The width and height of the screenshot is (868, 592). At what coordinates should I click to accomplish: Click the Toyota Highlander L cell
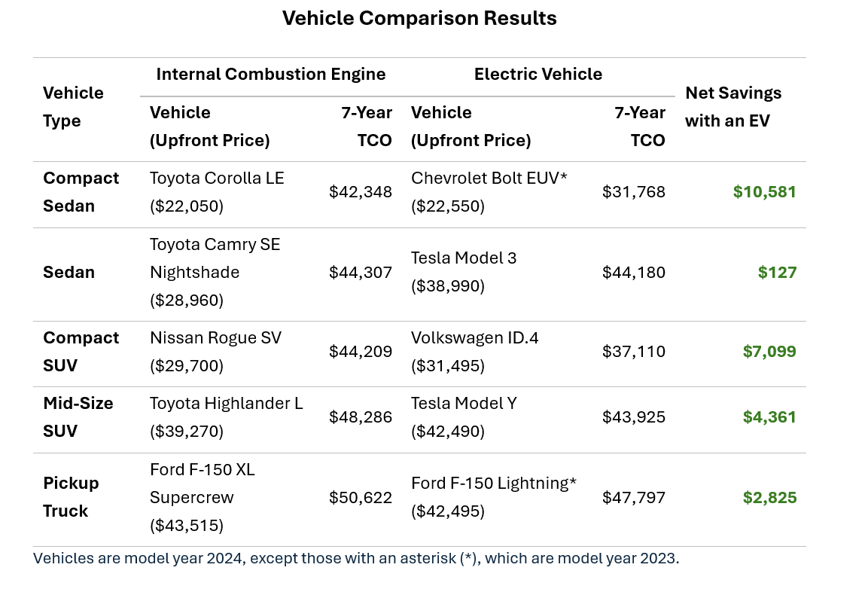226,417
